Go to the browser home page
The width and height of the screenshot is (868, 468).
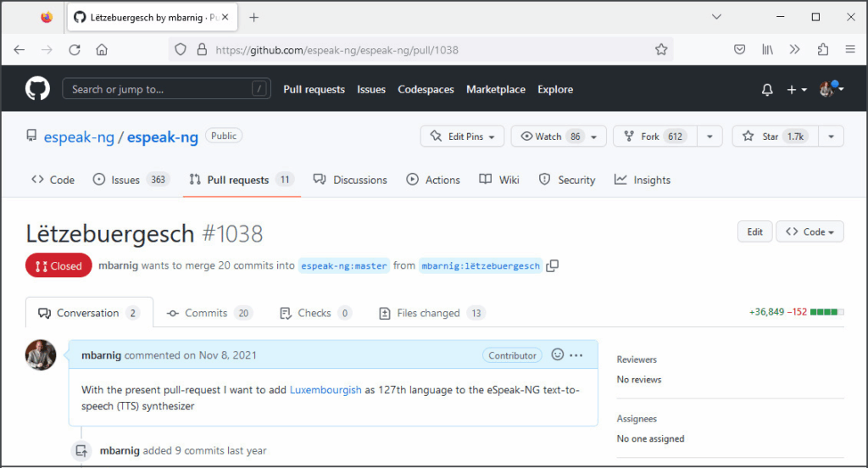pyautogui.click(x=102, y=50)
